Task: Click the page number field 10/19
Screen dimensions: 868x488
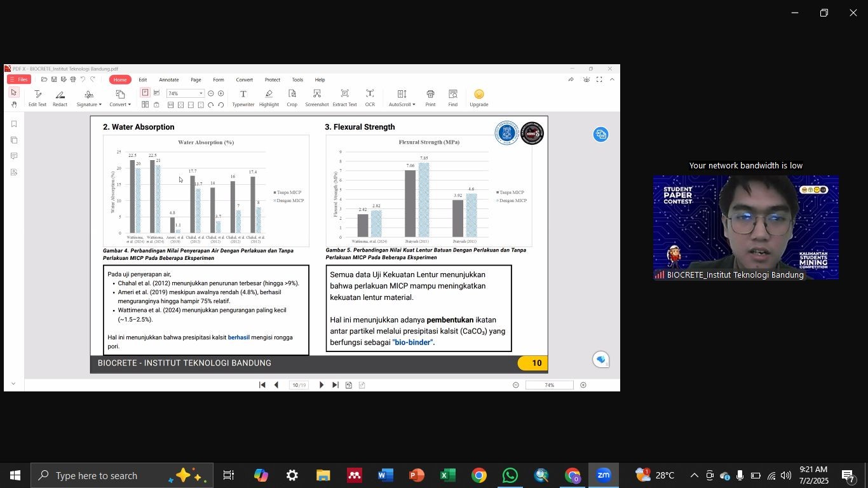Action: coord(299,385)
